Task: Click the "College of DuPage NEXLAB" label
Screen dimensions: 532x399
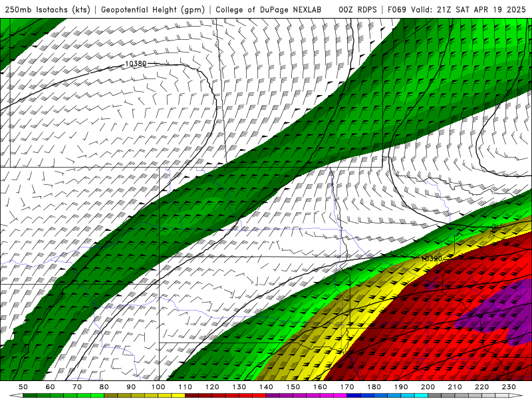Action: pos(269,10)
